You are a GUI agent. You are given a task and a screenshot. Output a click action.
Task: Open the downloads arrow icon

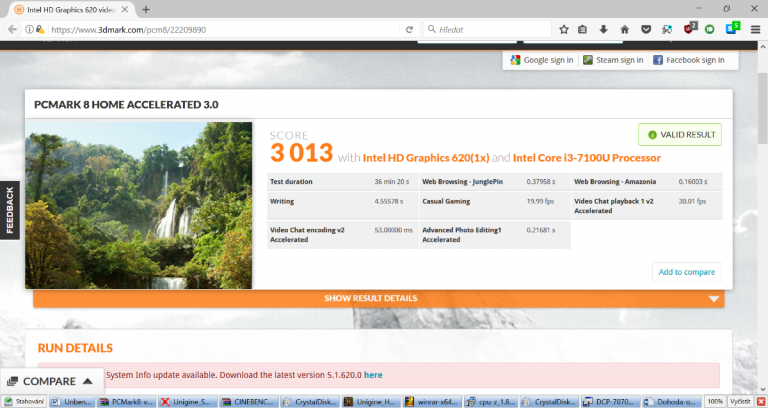point(604,30)
